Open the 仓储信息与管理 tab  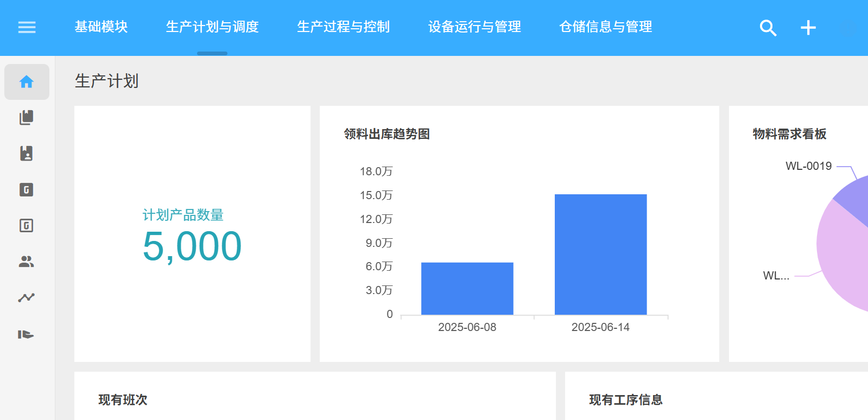605,27
